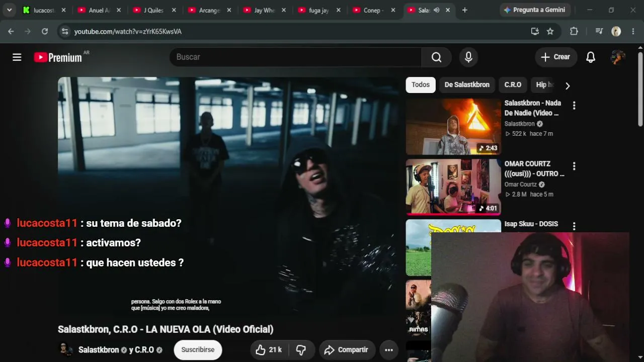Image resolution: width=644 pixels, height=362 pixels.
Task: Go back with the browser back arrow
Action: [11, 31]
